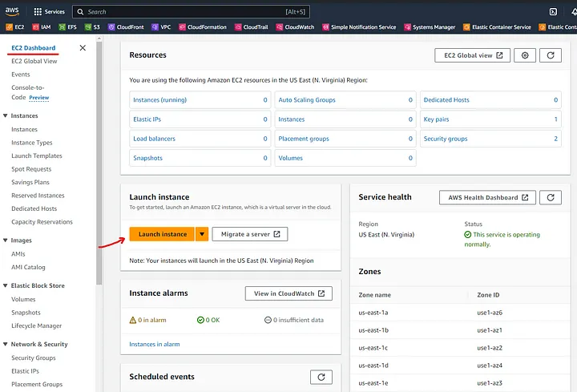Open Capacity Reservations in sidebar
The width and height of the screenshot is (577, 392).
pos(42,222)
